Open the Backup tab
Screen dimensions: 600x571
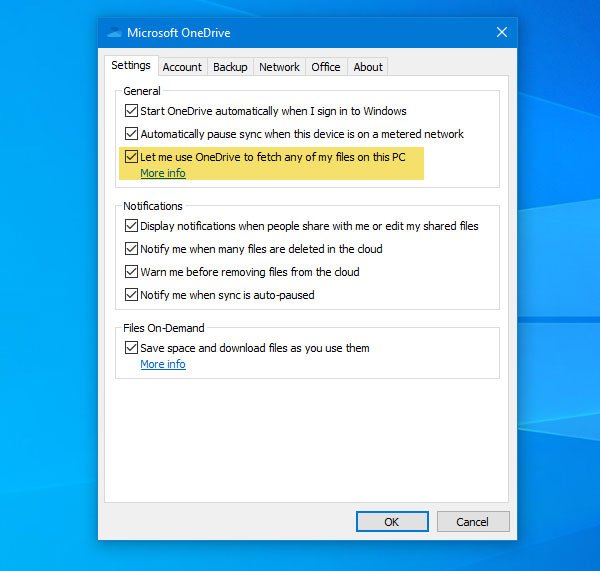click(230, 67)
